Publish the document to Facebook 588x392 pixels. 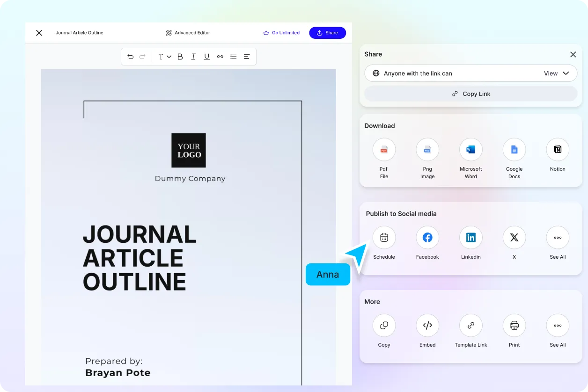point(427,237)
